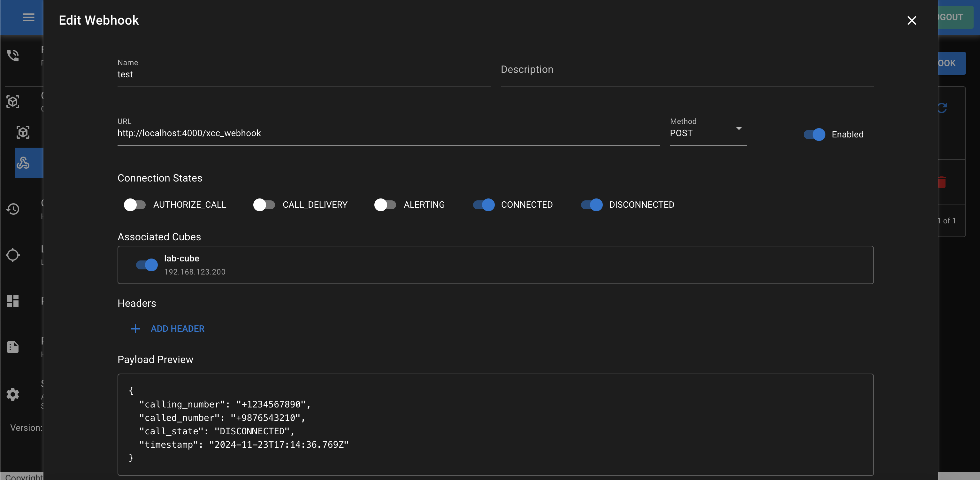Image resolution: width=980 pixels, height=480 pixels.
Task: Click the '1 of 1' pagination text
Action: click(947, 221)
